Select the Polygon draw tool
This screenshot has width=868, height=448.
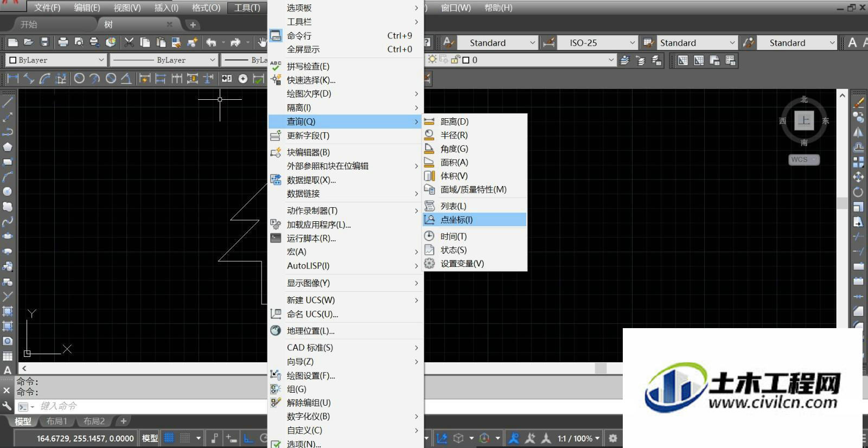point(8,146)
